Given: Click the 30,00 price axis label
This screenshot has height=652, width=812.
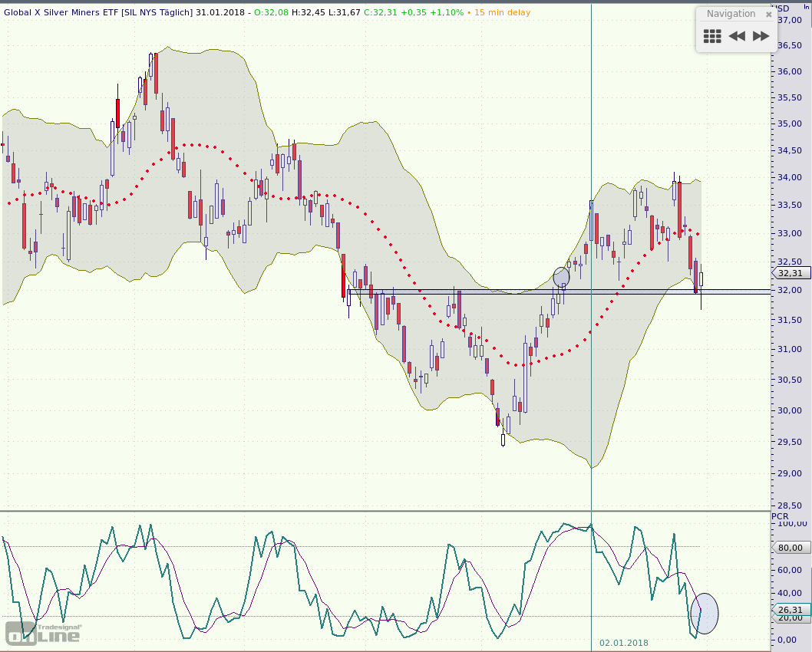Looking at the screenshot, I should [x=790, y=411].
